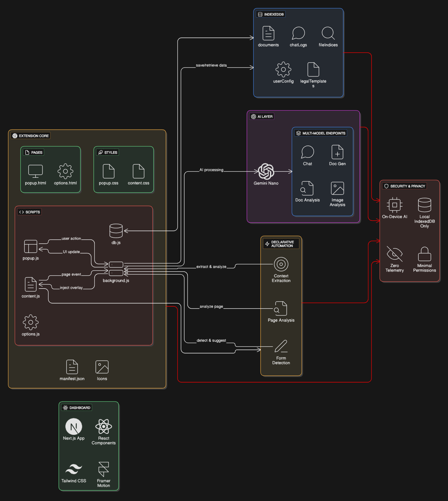The width and height of the screenshot is (448, 501).
Task: Click the SCRIPTS group label
Action: coord(30,212)
